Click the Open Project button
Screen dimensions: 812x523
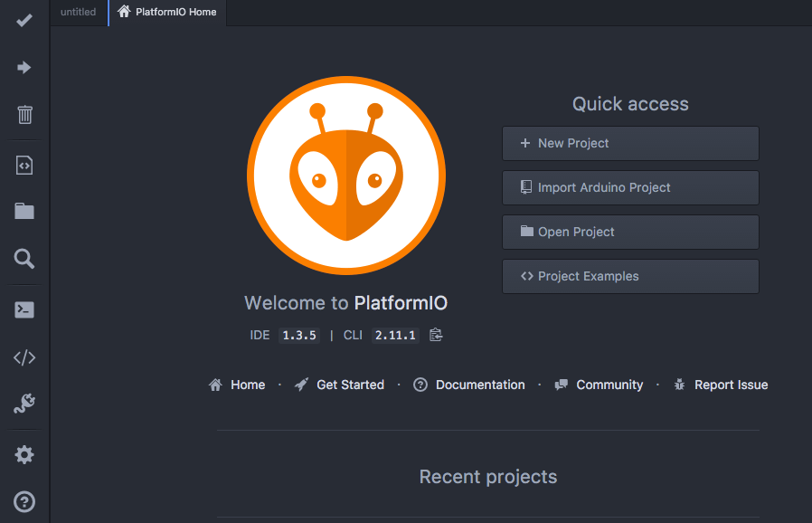coord(630,232)
